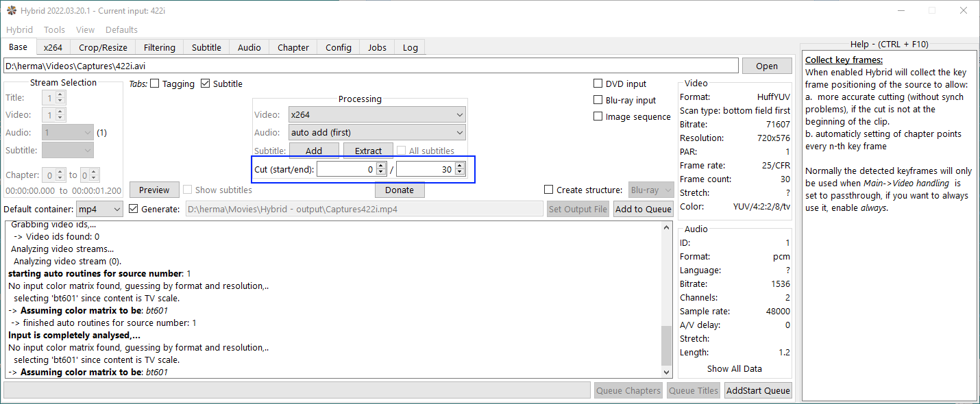Click the Cut end value field

click(426, 169)
